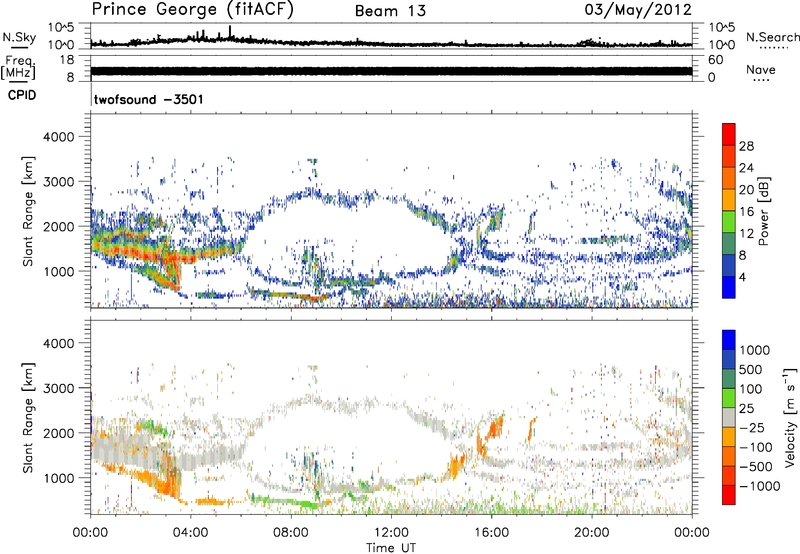The height and width of the screenshot is (554, 800).
Task: Click the 60 Nave tick label
Action: (x=715, y=60)
